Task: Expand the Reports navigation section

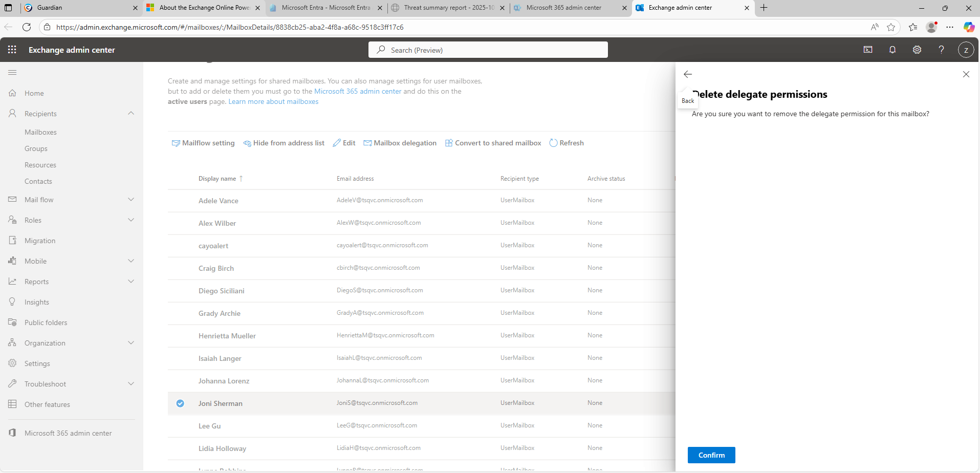Action: coord(131,282)
